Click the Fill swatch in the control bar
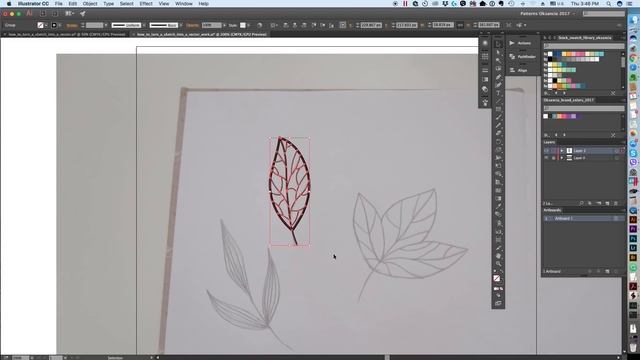The width and height of the screenshot is (640, 360). pos(40,25)
